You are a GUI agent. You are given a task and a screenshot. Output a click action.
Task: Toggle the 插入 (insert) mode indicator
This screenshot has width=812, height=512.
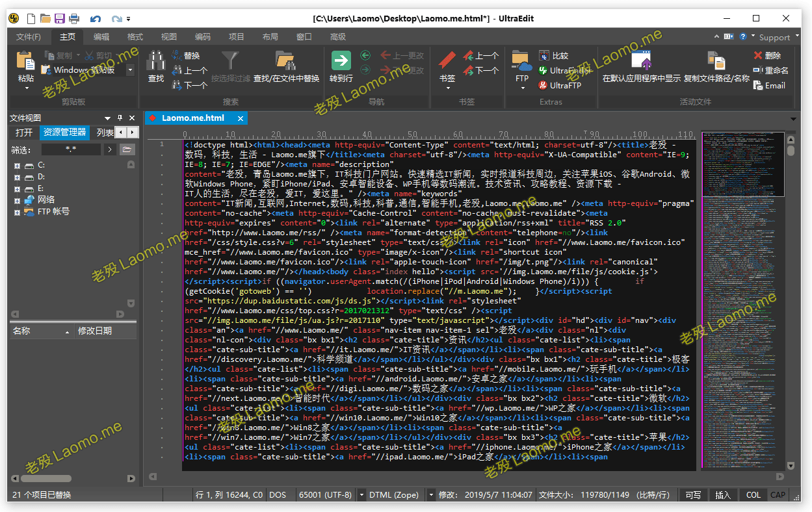point(723,495)
